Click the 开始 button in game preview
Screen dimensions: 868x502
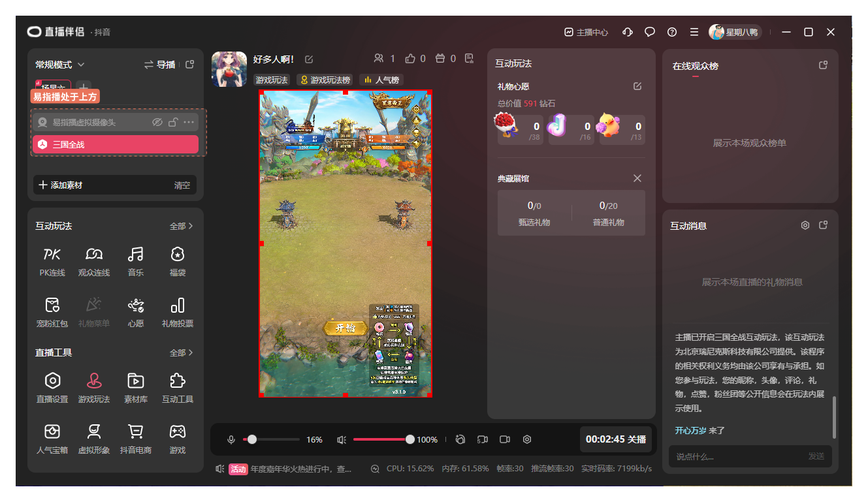pyautogui.click(x=345, y=328)
